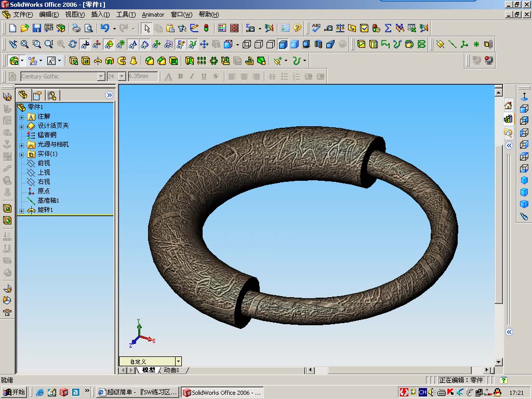Expand the 光源与相机 tree node
The height and width of the screenshot is (399, 532).
[x=21, y=145]
